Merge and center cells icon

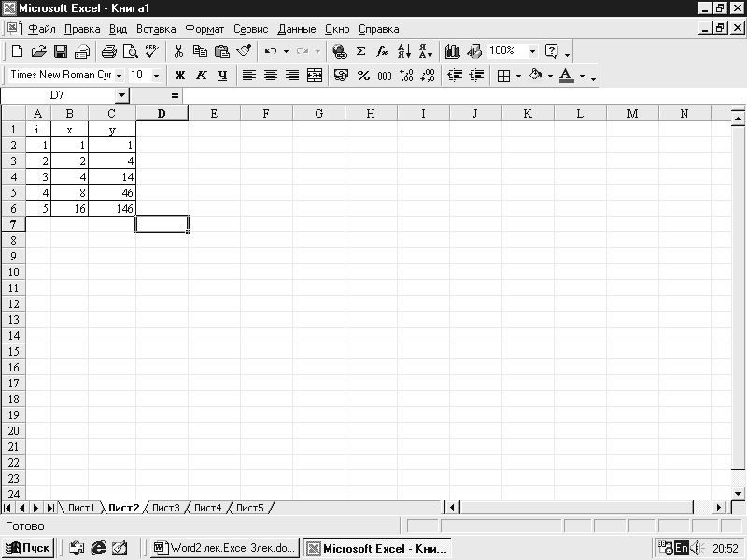click(315, 76)
